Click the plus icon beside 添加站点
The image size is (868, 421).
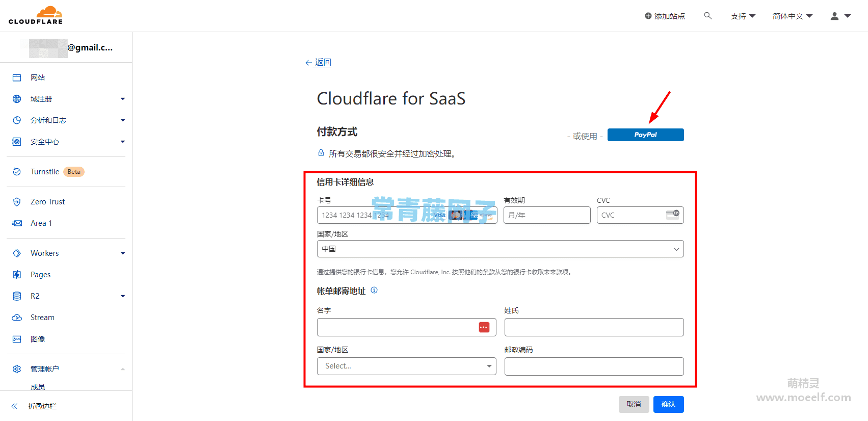click(648, 16)
